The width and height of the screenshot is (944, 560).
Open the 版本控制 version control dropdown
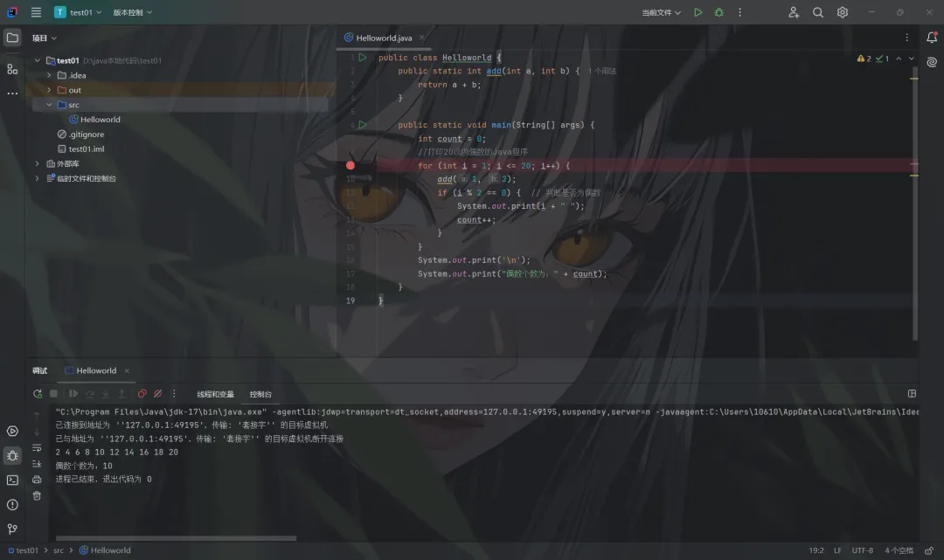[x=133, y=12]
